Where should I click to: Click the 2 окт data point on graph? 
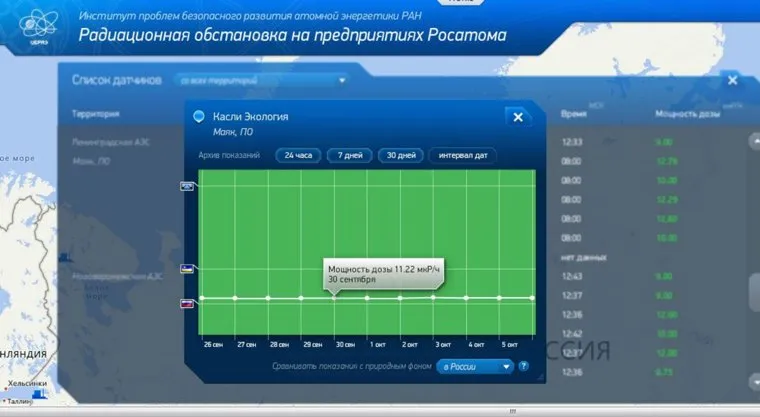[400, 298]
